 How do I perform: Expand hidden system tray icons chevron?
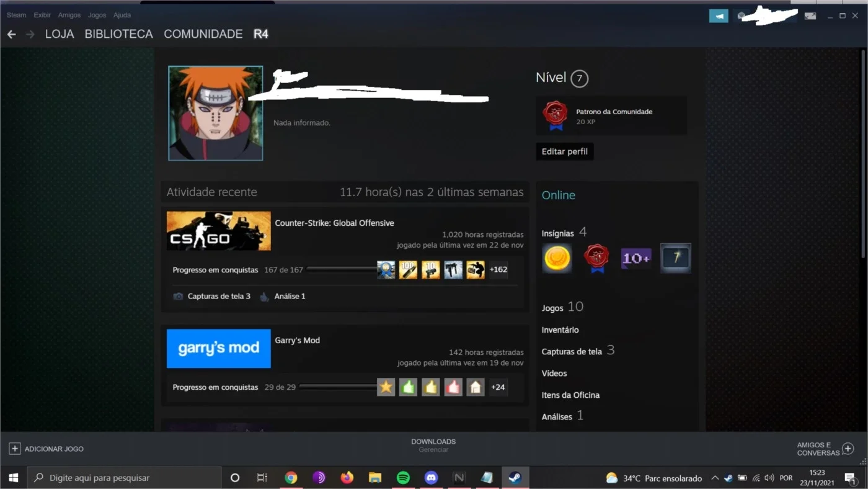pyautogui.click(x=715, y=478)
